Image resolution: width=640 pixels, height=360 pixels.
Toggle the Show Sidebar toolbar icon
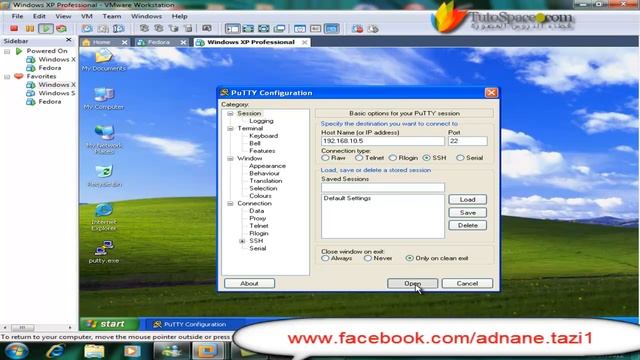pos(233,29)
